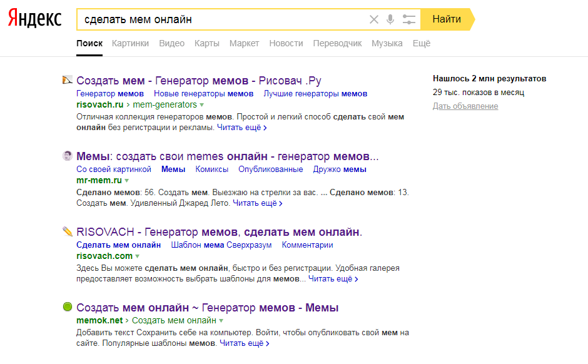Open the Дать объявление link

465,106
